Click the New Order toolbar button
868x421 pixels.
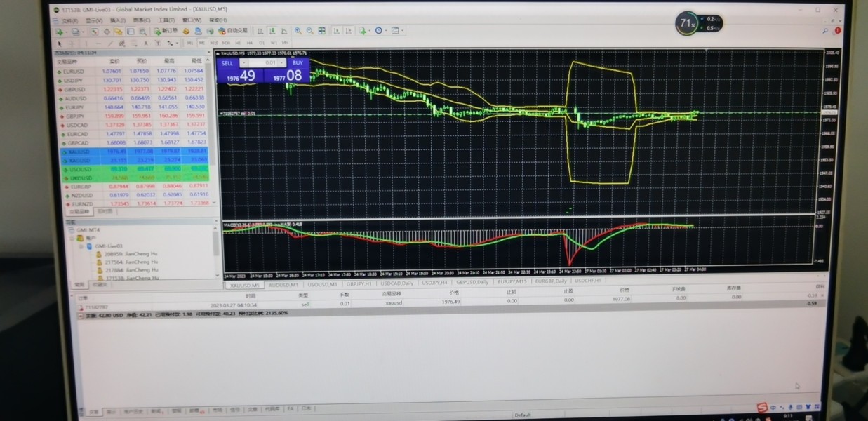tap(166, 31)
